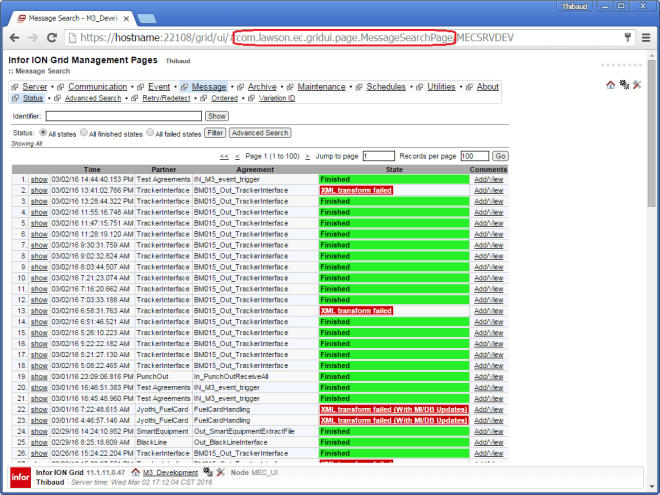Viewport: 660px width, 495px height.
Task: Click the key icon in address bar
Action: click(x=627, y=37)
